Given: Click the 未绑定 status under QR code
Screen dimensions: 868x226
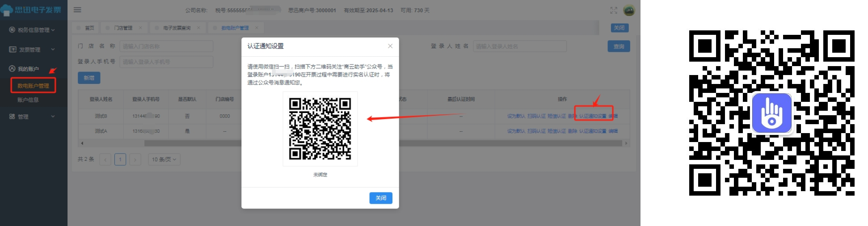Looking at the screenshot, I should 320,175.
